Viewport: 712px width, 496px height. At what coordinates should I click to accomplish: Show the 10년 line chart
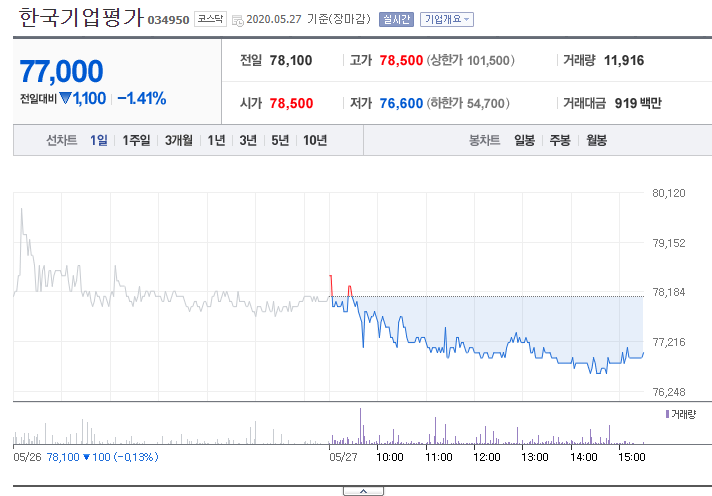click(315, 140)
